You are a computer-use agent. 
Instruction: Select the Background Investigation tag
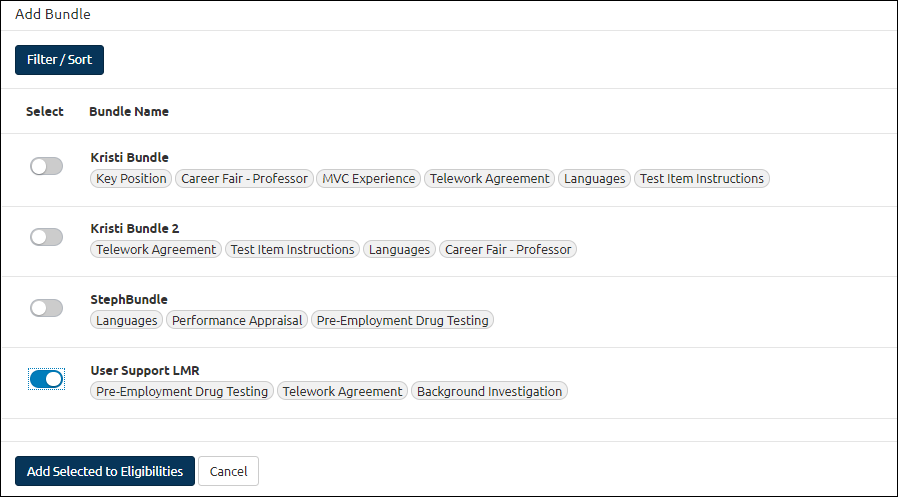coord(490,392)
